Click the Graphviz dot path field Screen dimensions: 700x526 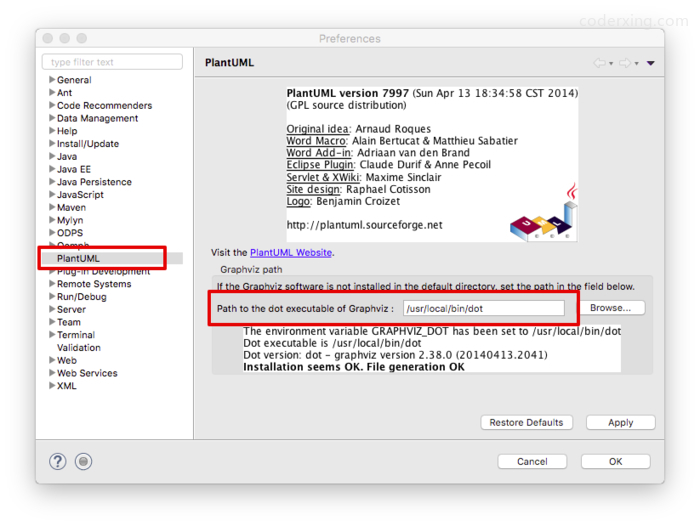click(x=483, y=308)
